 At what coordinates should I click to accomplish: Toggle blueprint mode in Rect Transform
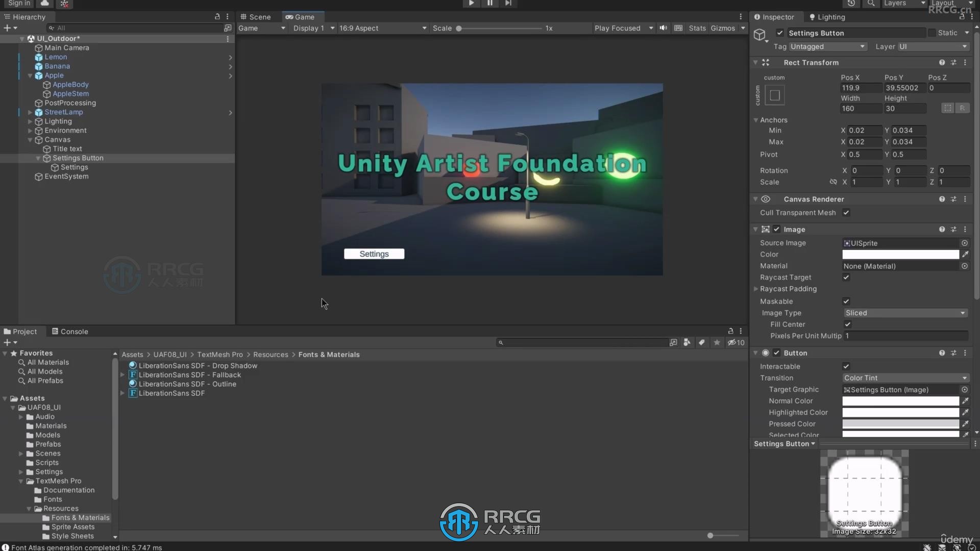click(948, 108)
